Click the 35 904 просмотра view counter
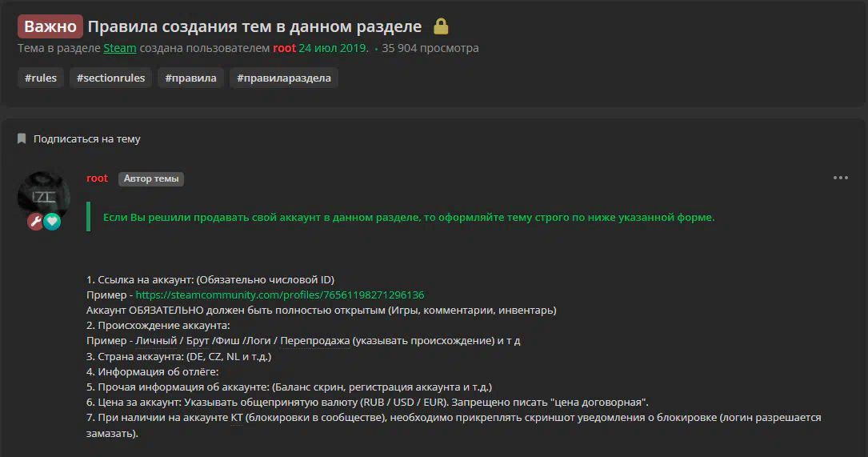Screen dimensions: 868x457 coord(430,48)
